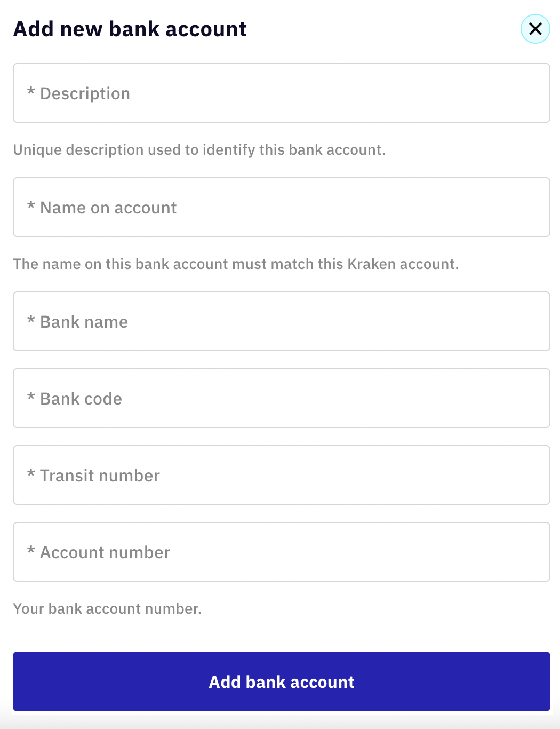Click the required asterisk before Description

[31, 92]
